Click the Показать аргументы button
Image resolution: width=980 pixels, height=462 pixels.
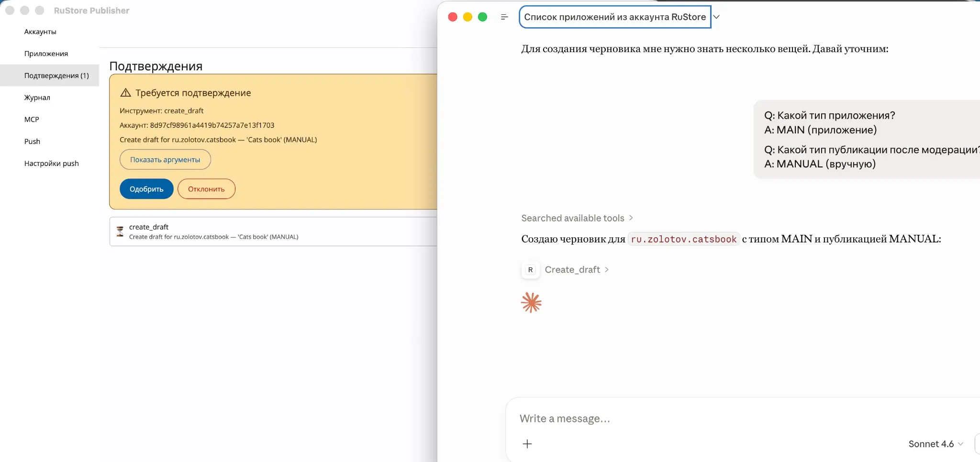(x=165, y=160)
